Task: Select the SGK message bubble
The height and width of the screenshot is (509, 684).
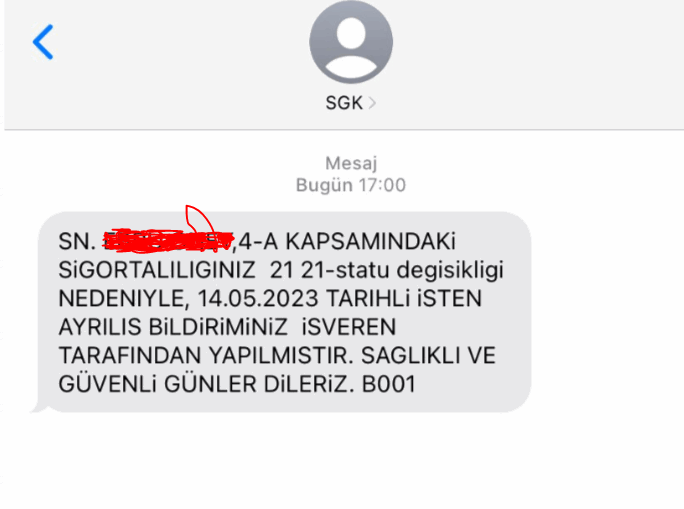Action: point(284,312)
